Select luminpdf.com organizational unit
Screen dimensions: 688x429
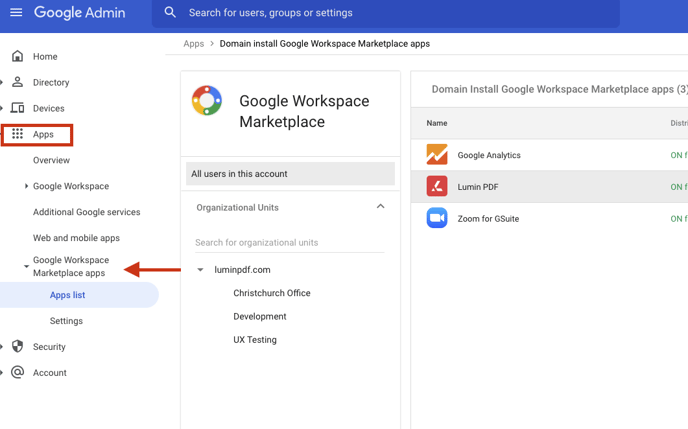pyautogui.click(x=242, y=270)
